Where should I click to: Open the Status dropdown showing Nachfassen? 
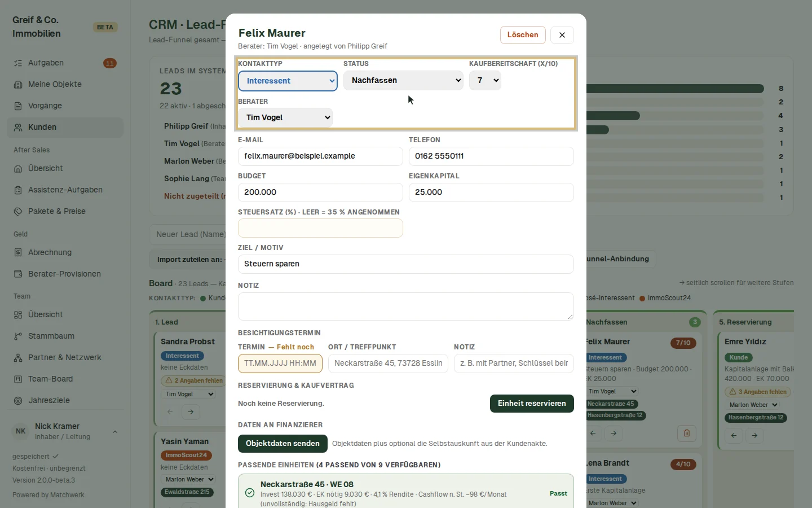pyautogui.click(x=403, y=81)
